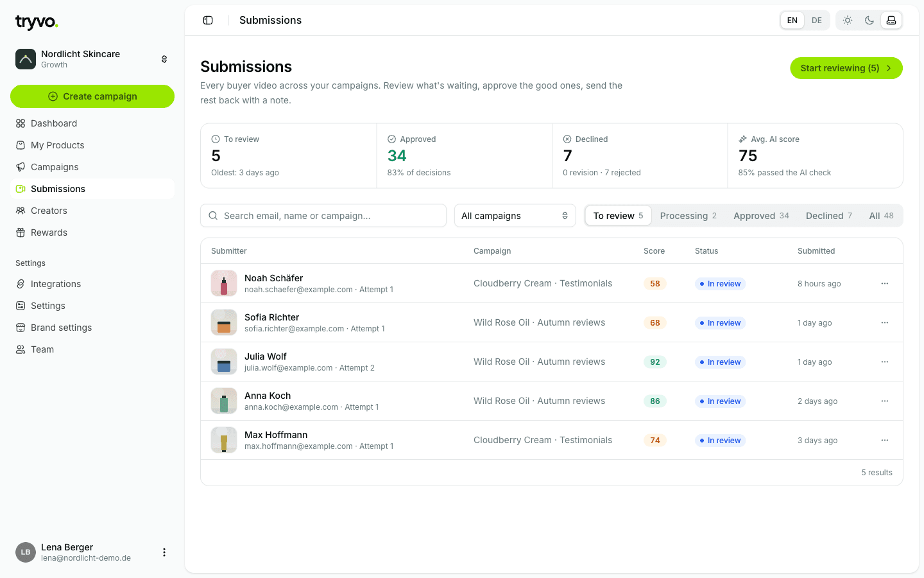Open the Campaigns section
924x578 pixels.
pyautogui.click(x=92, y=167)
